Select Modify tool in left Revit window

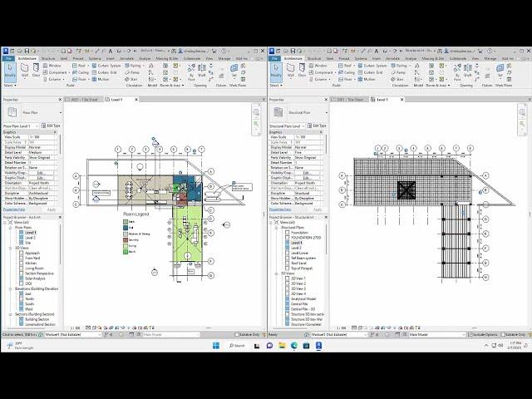coord(10,72)
